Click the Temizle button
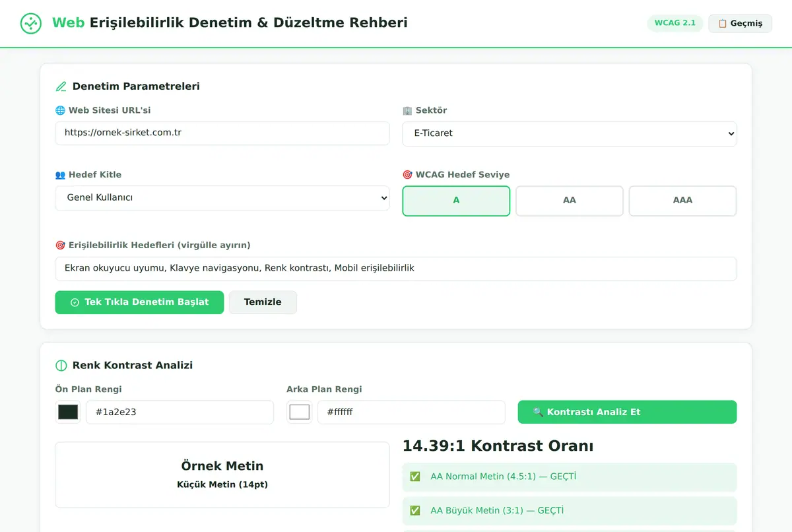 tap(263, 302)
